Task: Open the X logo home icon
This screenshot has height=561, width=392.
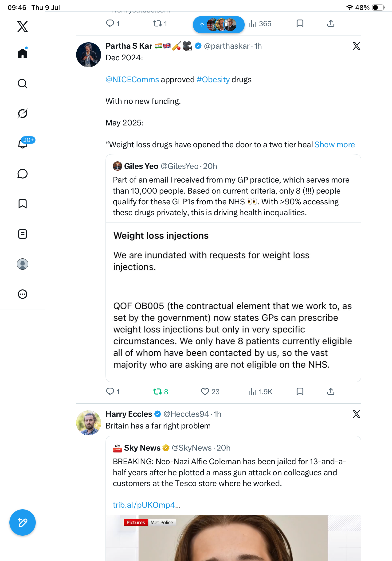Action: coord(23,26)
